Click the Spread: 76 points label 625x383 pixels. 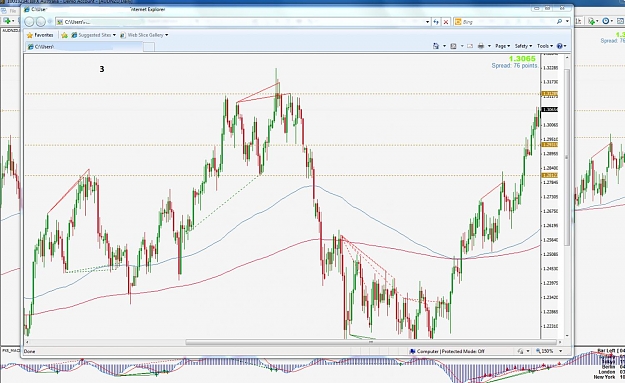tap(514, 66)
